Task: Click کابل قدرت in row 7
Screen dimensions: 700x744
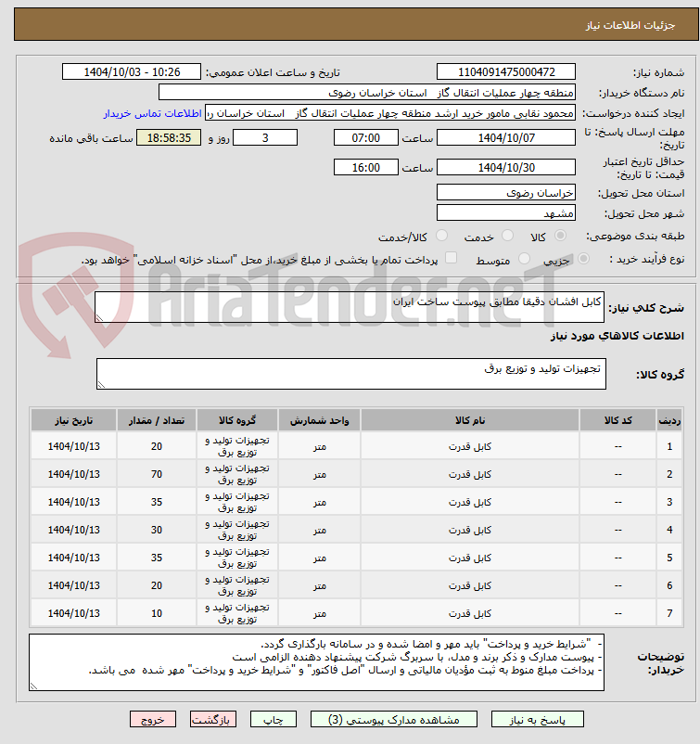Action: (470, 613)
